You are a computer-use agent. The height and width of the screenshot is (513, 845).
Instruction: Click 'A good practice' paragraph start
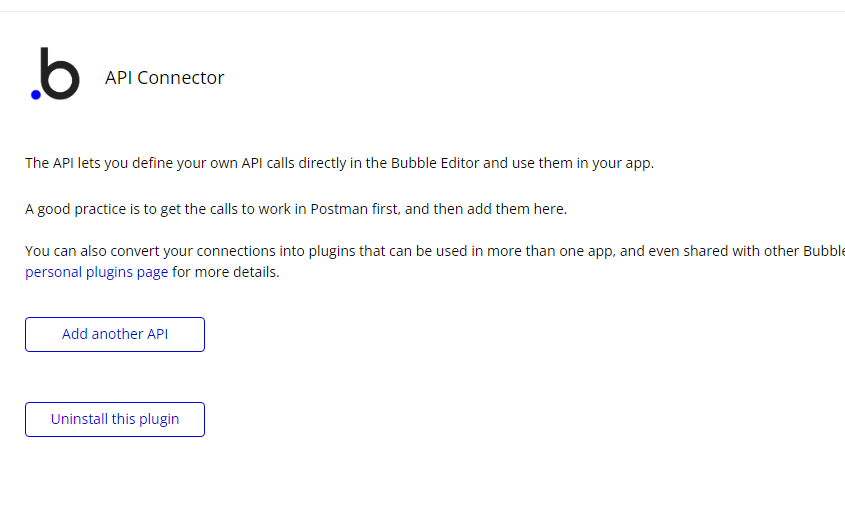point(70,209)
